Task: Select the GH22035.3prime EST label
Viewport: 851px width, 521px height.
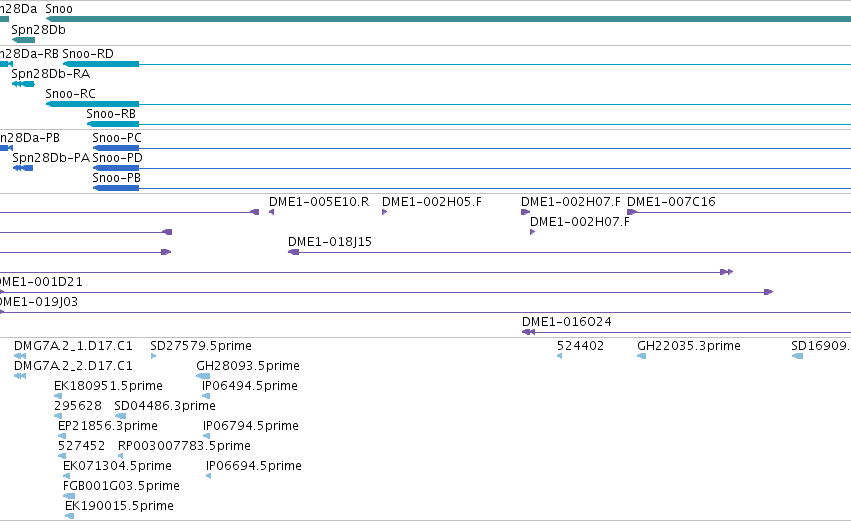Action: pos(689,346)
